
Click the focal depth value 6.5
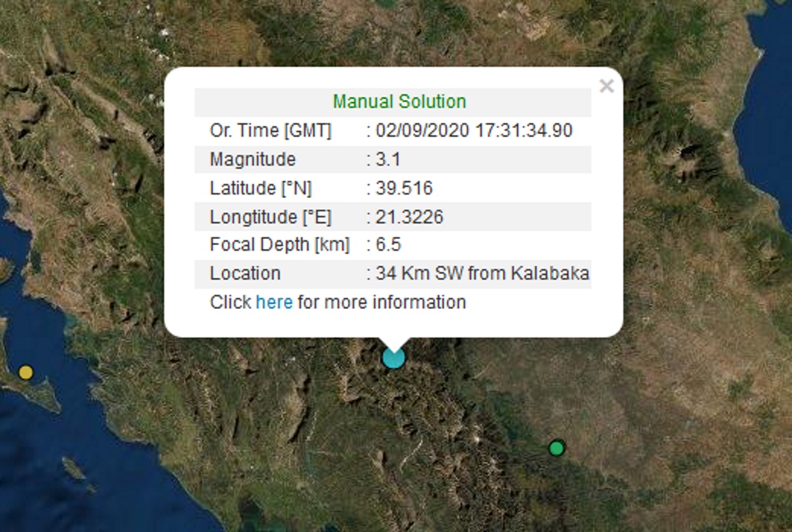click(388, 245)
